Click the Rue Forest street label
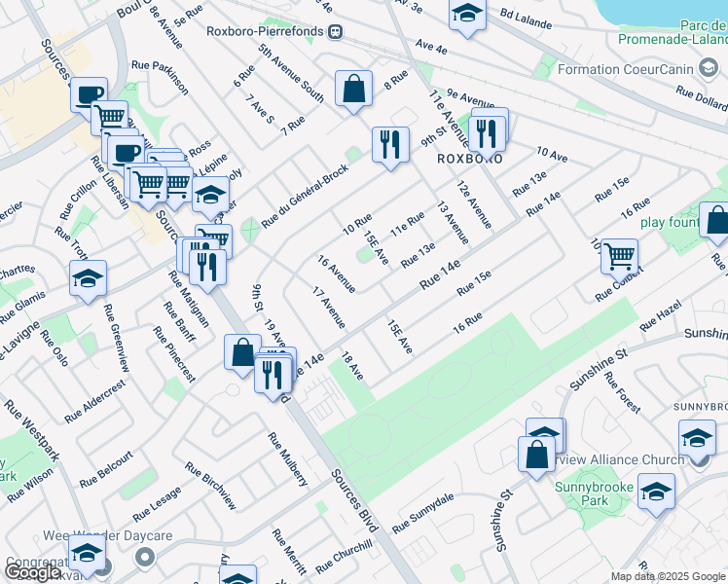Screen dimensions: 728x584 (623, 392)
